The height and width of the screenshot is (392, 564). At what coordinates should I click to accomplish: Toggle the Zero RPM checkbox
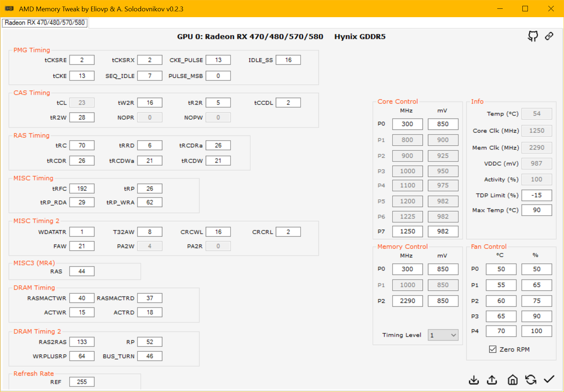coord(493,349)
